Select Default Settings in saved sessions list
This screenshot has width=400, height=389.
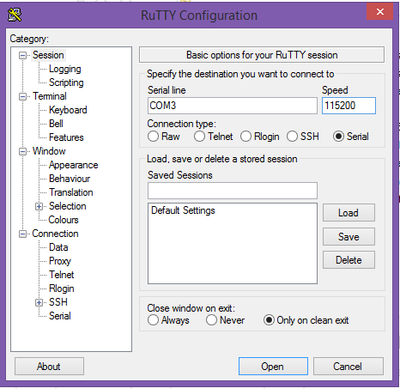point(183,211)
